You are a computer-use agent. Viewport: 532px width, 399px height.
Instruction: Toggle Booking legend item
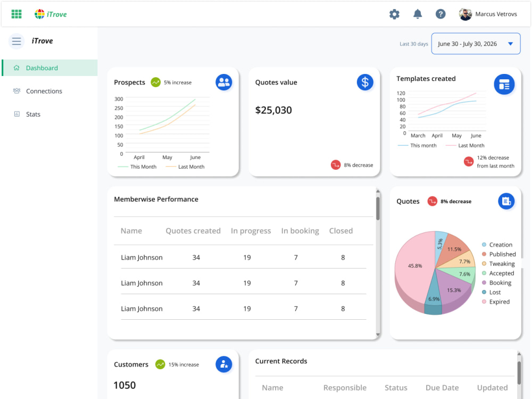[496, 282]
